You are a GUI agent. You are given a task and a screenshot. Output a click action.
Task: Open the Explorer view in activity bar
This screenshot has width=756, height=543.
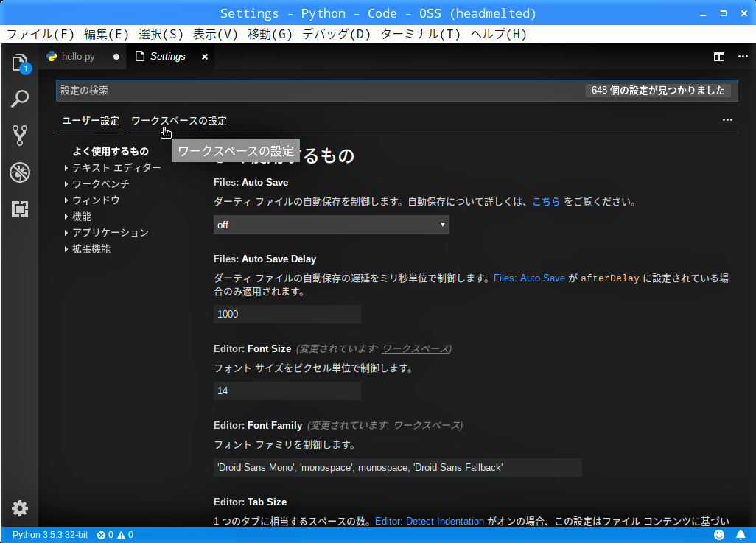[x=20, y=63]
